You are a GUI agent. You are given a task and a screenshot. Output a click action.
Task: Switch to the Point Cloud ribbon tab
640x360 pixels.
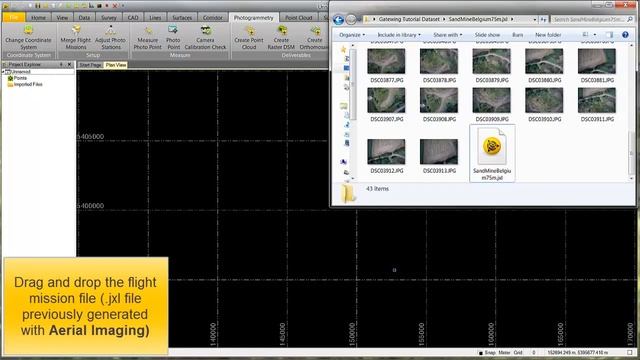(298, 18)
